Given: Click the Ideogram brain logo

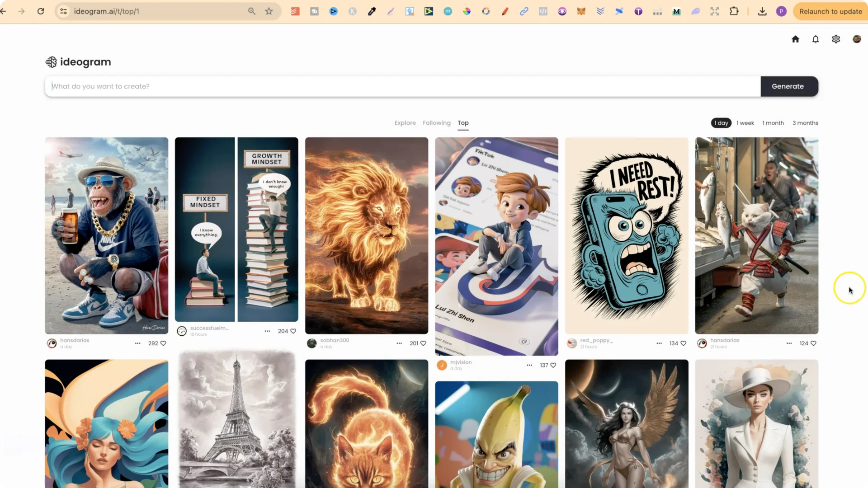Looking at the screenshot, I should pos(51,62).
